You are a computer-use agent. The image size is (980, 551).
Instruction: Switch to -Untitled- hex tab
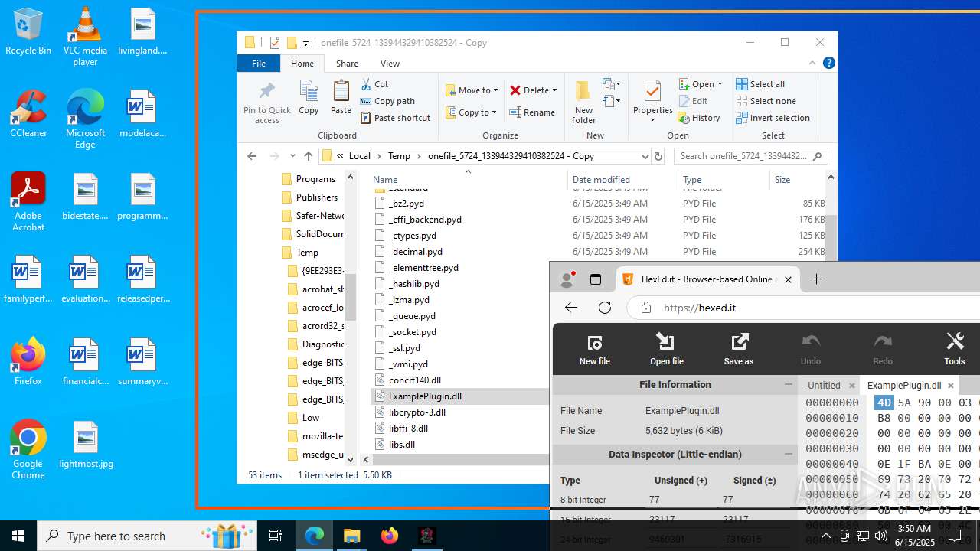[x=824, y=386]
